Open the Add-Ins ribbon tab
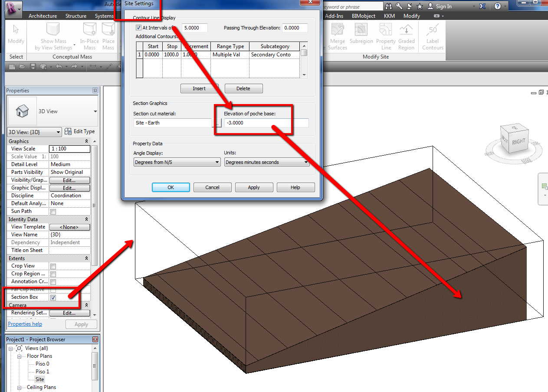The width and height of the screenshot is (548, 392). [x=334, y=16]
